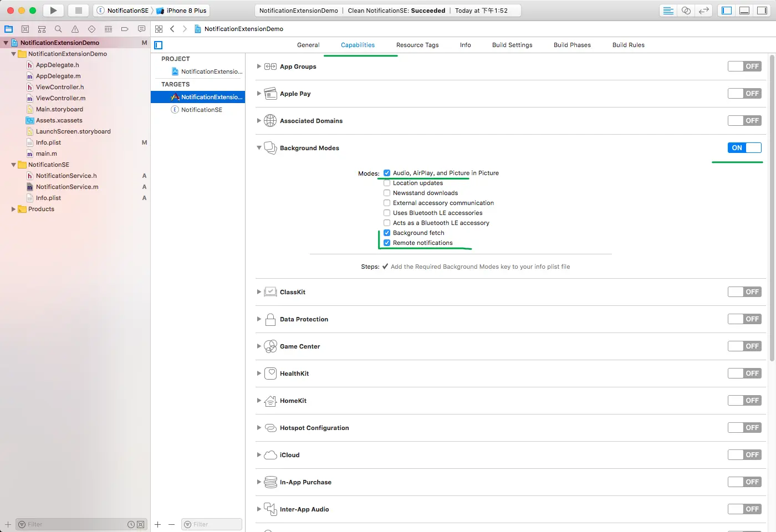Viewport: 776px width, 532px height.
Task: Hide the Navigator panel
Action: click(727, 11)
